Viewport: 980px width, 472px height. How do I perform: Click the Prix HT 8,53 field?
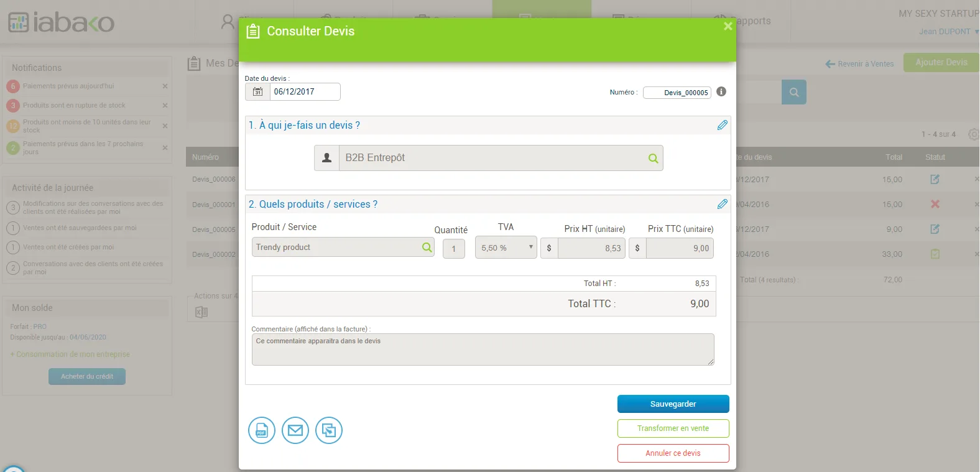coord(592,248)
